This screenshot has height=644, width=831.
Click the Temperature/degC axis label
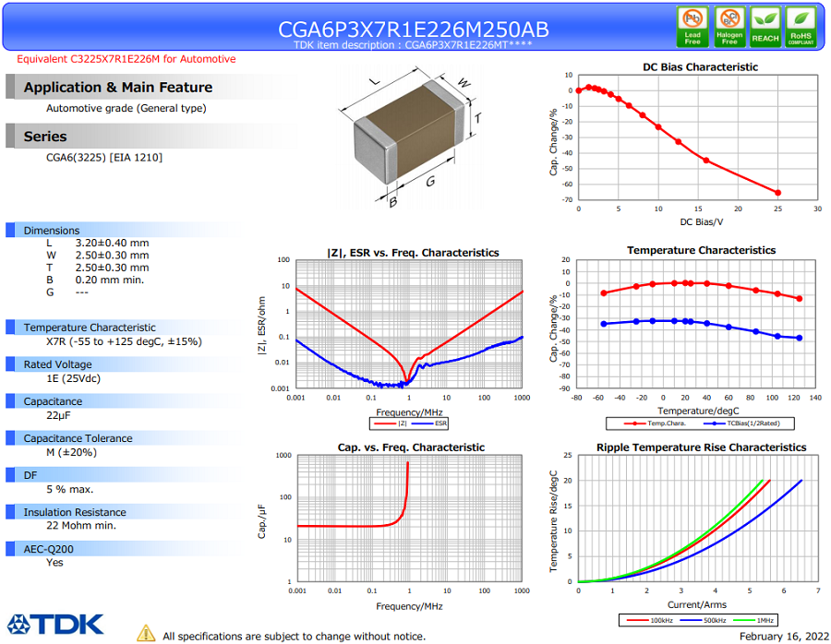point(698,411)
